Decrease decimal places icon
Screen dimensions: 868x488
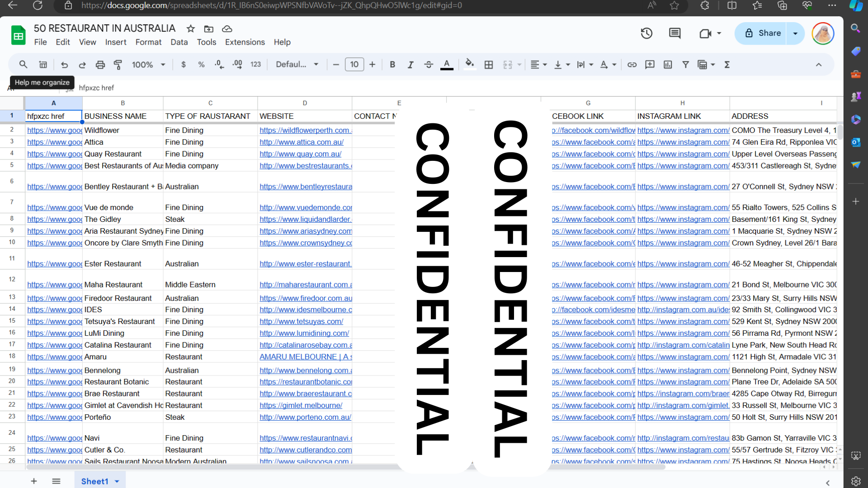(x=219, y=65)
